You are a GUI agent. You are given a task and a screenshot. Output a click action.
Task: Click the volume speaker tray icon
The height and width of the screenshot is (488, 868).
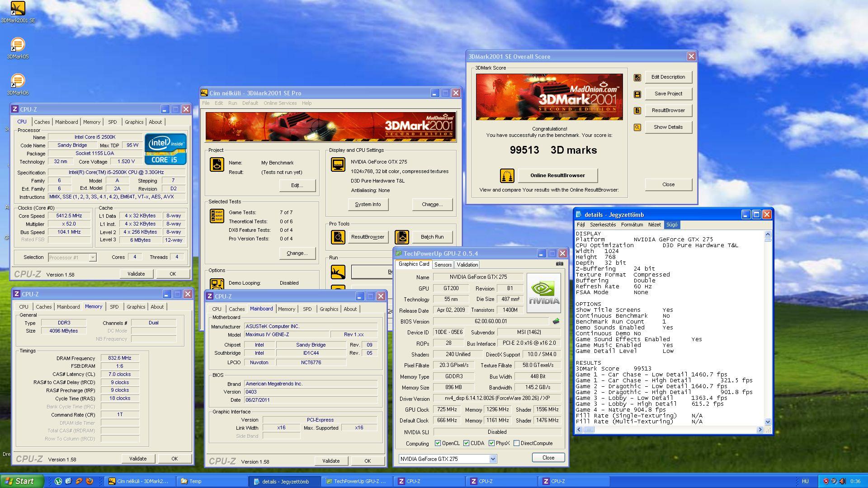point(842,481)
